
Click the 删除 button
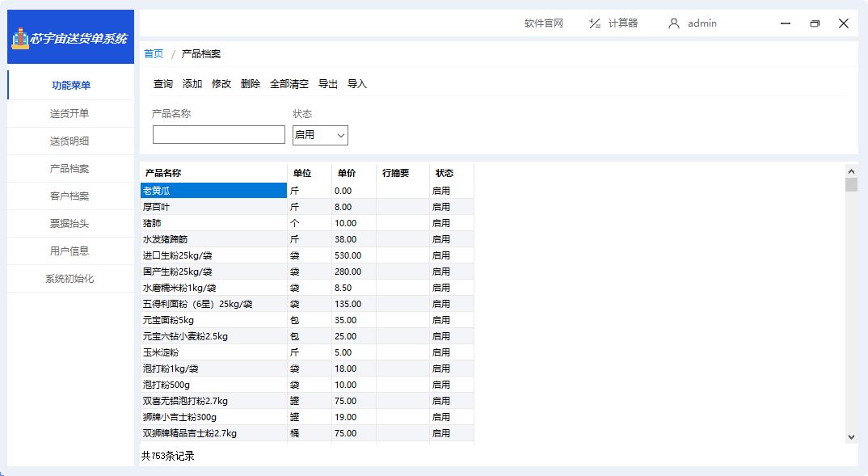point(251,83)
